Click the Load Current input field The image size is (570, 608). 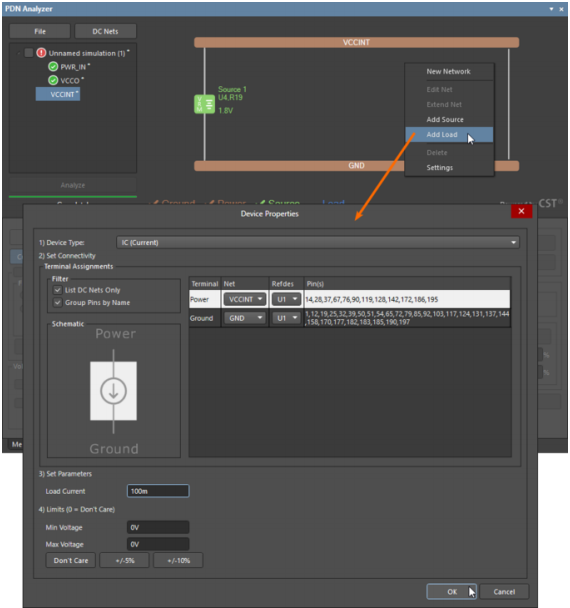158,491
